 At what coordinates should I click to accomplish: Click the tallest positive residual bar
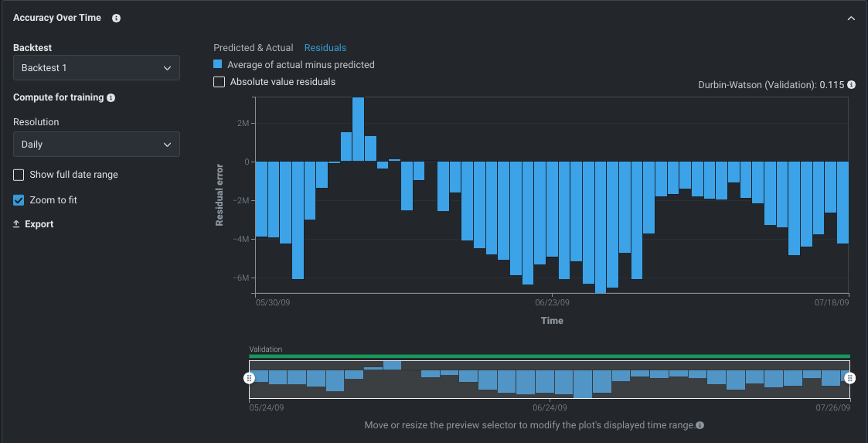358,128
